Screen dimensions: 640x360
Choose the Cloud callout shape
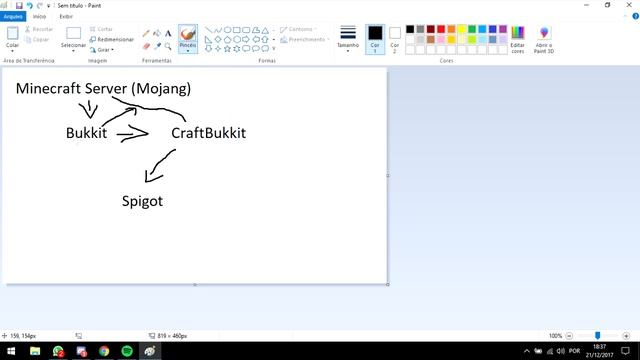pyautogui.click(x=265, y=49)
